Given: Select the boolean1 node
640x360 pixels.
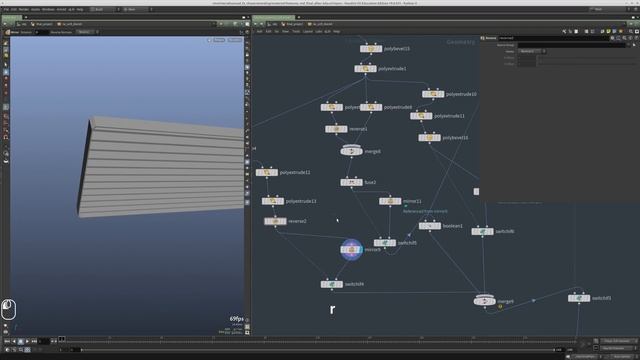Looking at the screenshot, I should pyautogui.click(x=430, y=226).
